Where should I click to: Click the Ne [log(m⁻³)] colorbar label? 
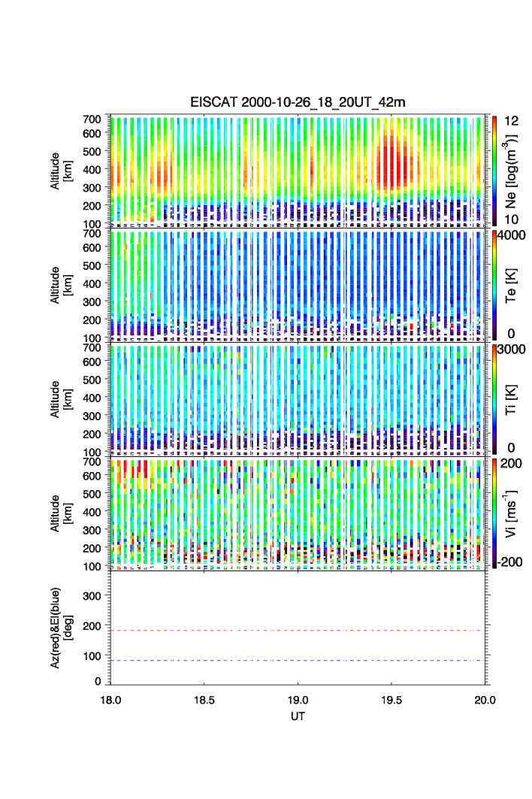coord(514,170)
